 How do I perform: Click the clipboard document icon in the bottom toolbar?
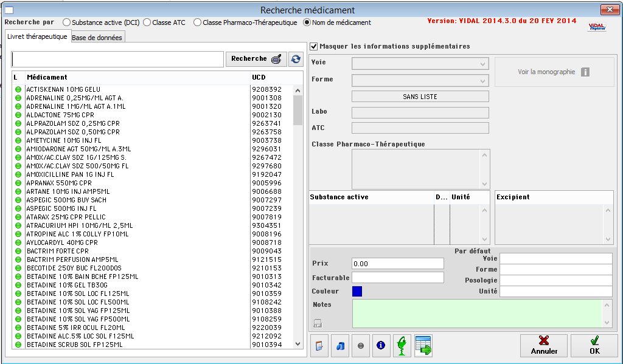pos(319,346)
